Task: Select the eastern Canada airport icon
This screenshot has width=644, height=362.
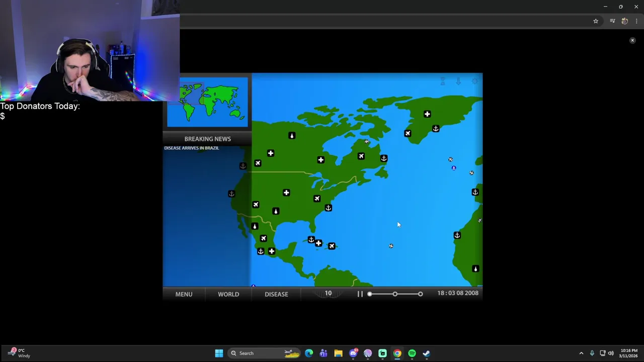Action: click(361, 156)
